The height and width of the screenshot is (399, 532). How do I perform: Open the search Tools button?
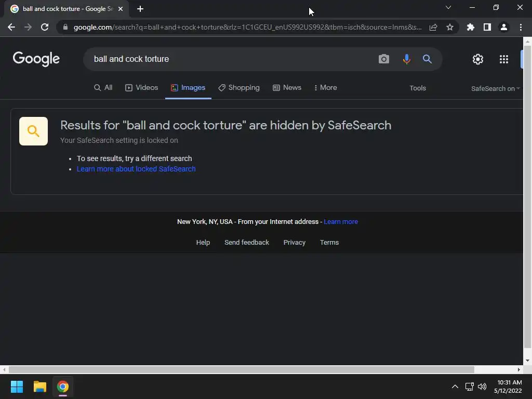point(418,88)
